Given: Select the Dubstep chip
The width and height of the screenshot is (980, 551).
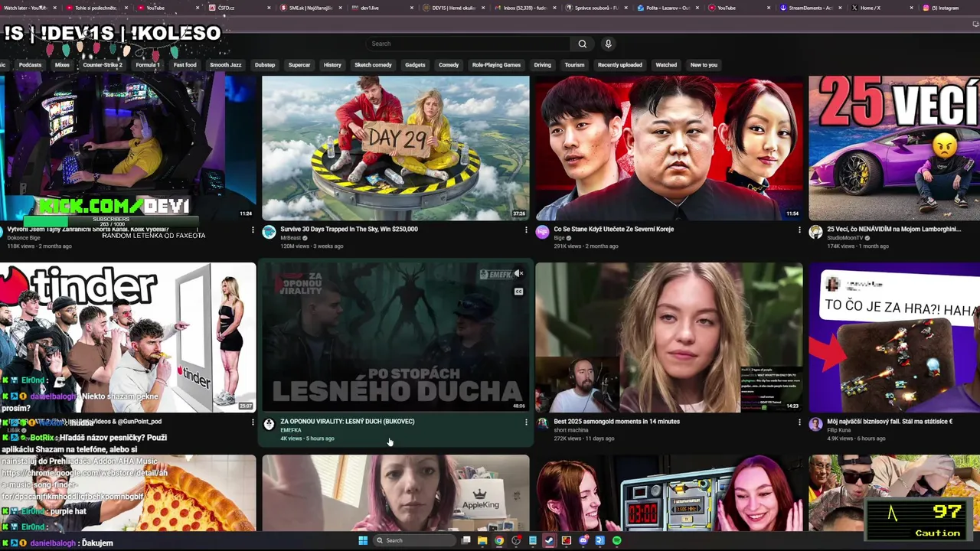Looking at the screenshot, I should coord(265,65).
